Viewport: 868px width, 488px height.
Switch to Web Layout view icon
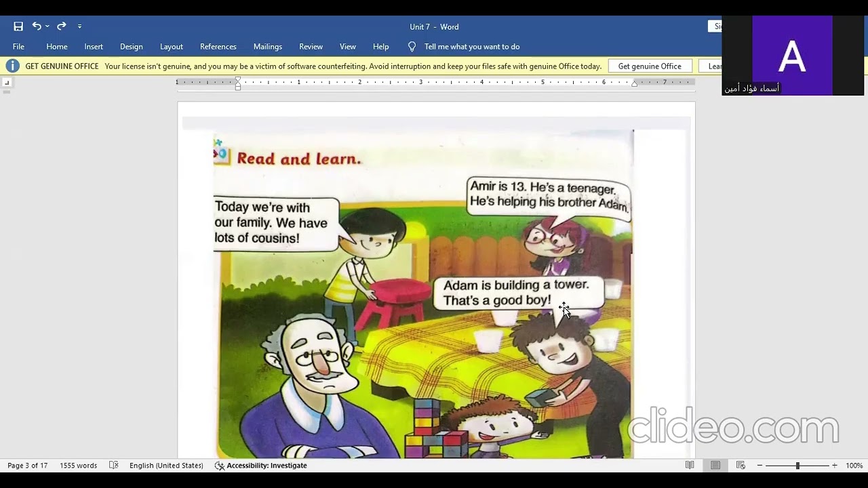[x=741, y=466]
